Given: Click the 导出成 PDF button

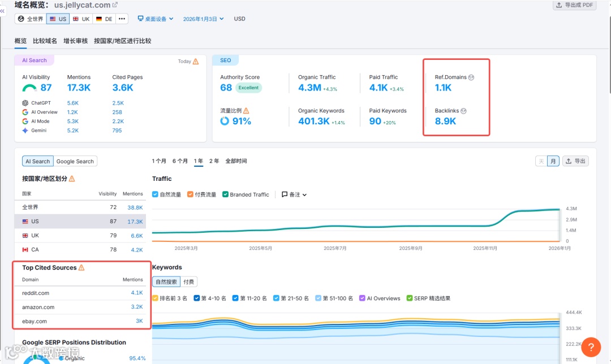Looking at the screenshot, I should point(574,5).
